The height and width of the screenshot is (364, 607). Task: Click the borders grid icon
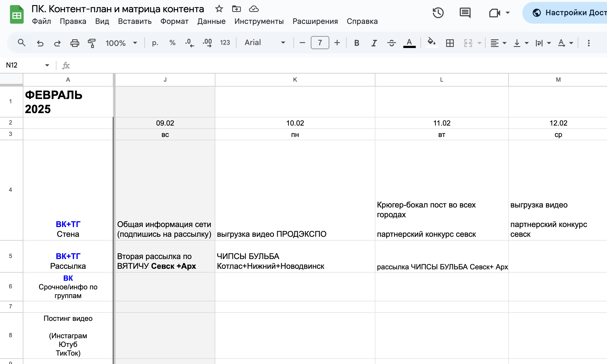tap(450, 43)
